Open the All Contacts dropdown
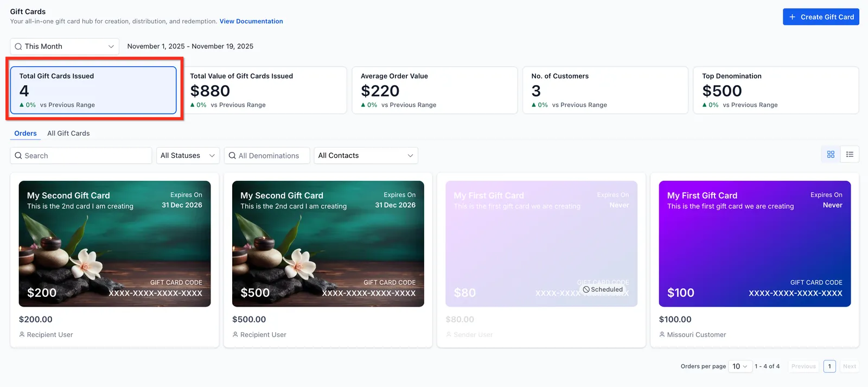 pyautogui.click(x=366, y=156)
